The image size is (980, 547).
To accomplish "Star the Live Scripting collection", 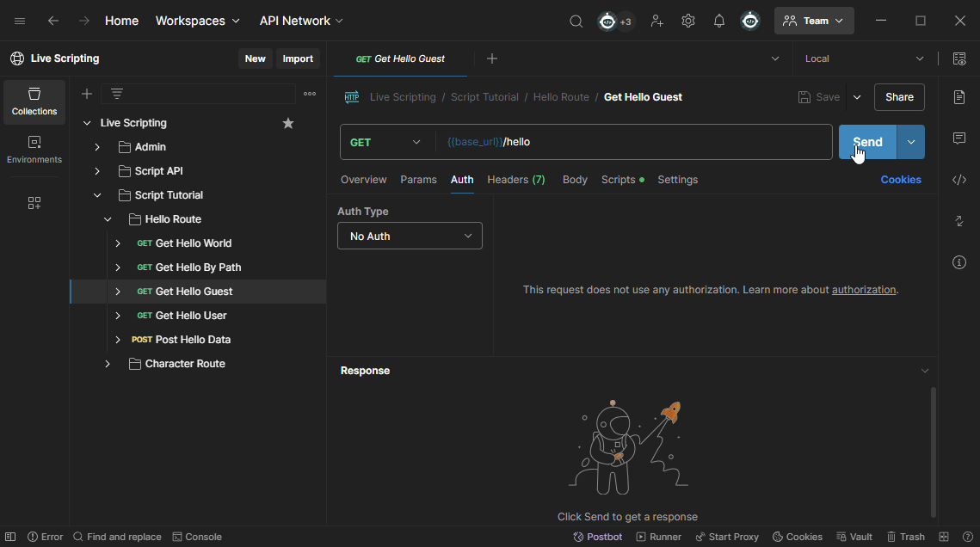I will (288, 123).
